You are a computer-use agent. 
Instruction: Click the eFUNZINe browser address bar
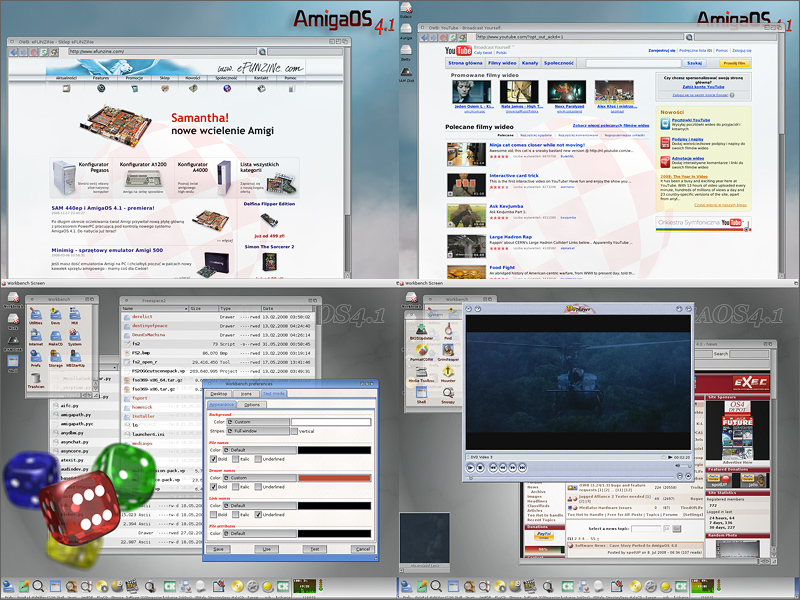[x=162, y=52]
